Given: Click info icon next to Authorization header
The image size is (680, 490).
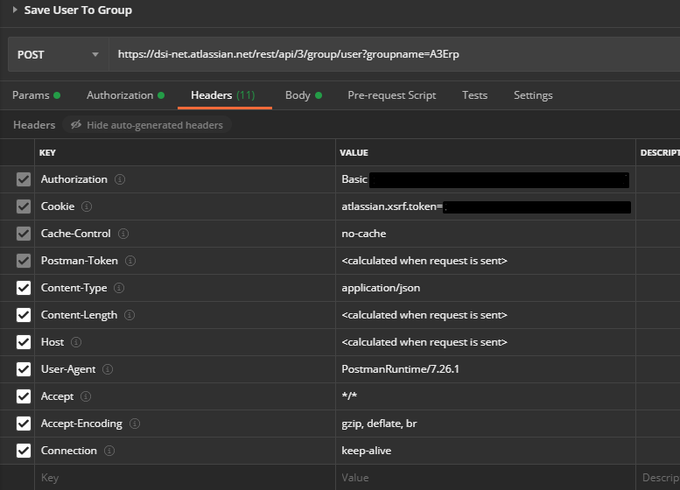Looking at the screenshot, I should pyautogui.click(x=120, y=180).
